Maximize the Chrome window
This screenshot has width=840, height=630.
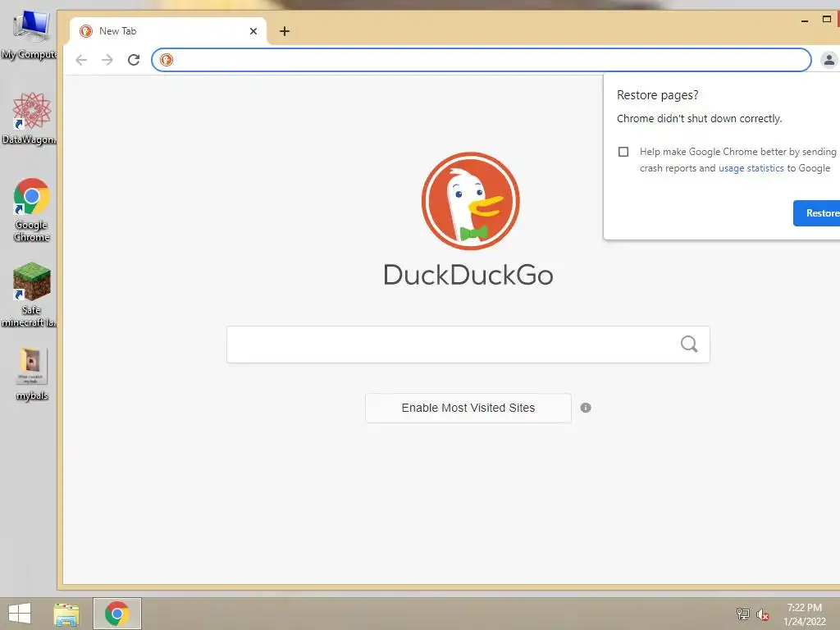827,20
